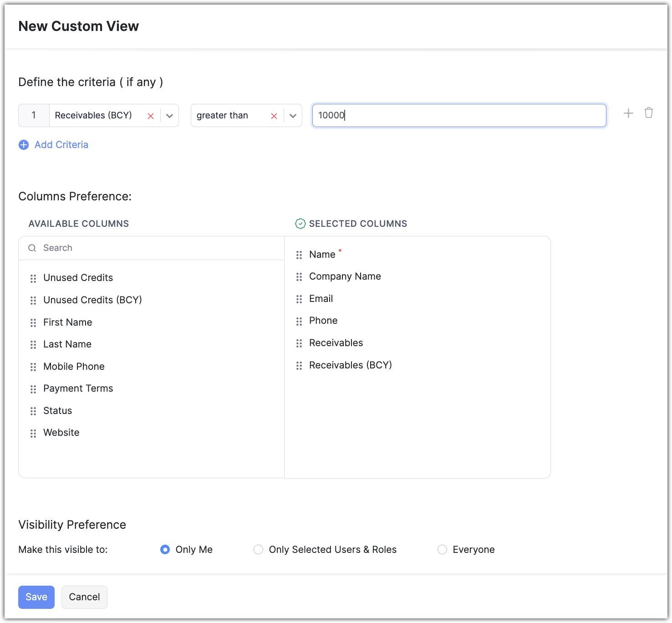The image size is (672, 623).
Task: Select Status in available columns list
Action: pyautogui.click(x=57, y=411)
